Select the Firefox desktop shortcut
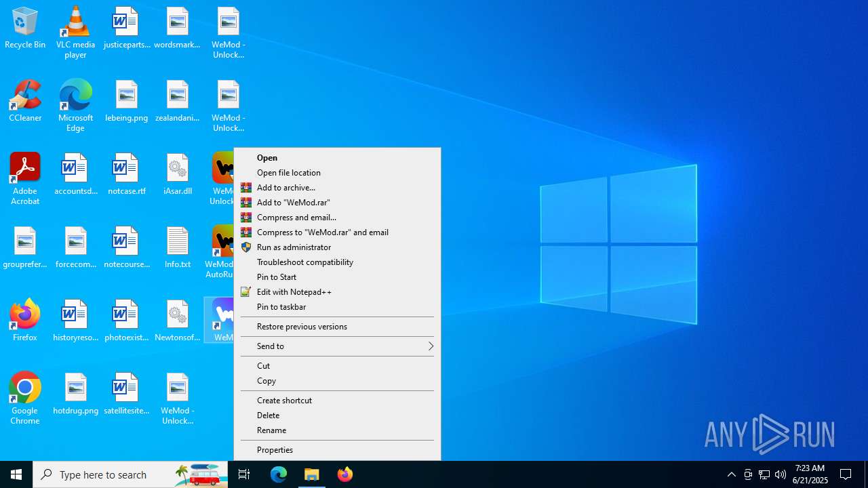 coord(25,320)
